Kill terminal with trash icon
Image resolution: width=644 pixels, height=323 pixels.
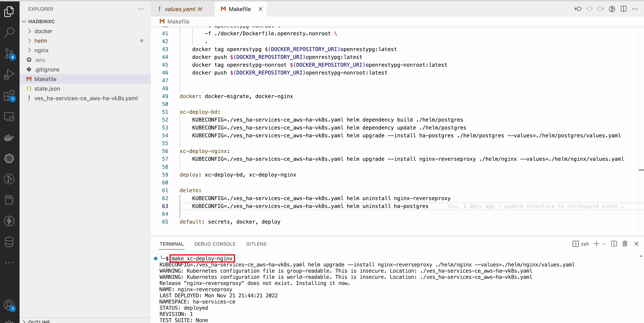coord(625,244)
